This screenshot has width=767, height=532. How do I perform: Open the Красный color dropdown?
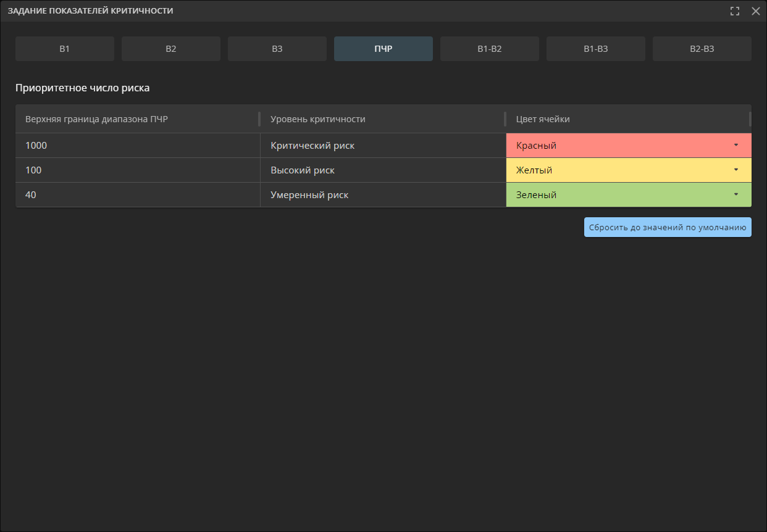click(x=629, y=146)
